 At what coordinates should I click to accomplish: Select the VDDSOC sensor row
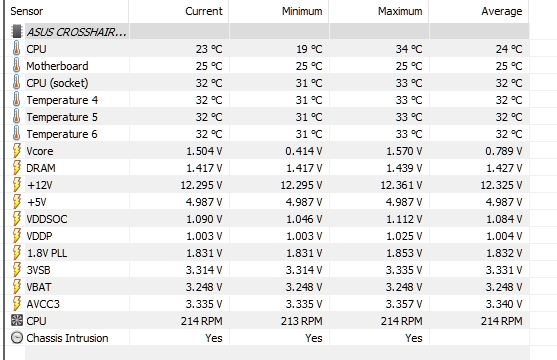tap(267, 219)
